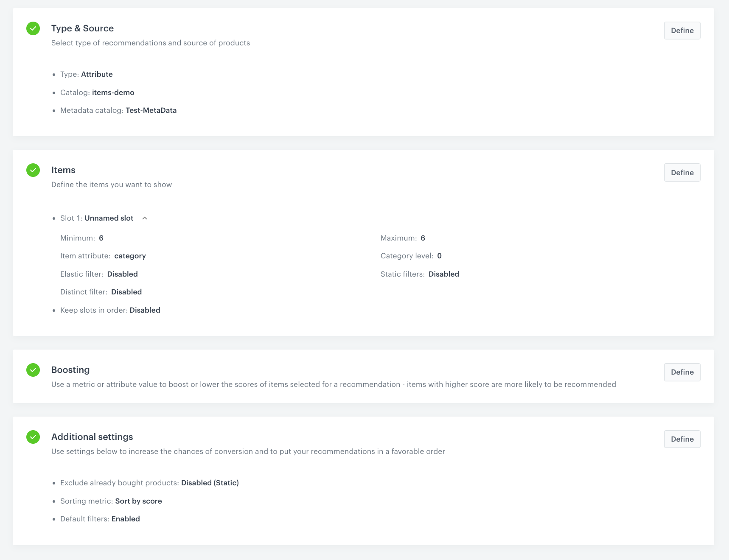Click the bullet beside Default filters
729x560 pixels.
pos(54,519)
